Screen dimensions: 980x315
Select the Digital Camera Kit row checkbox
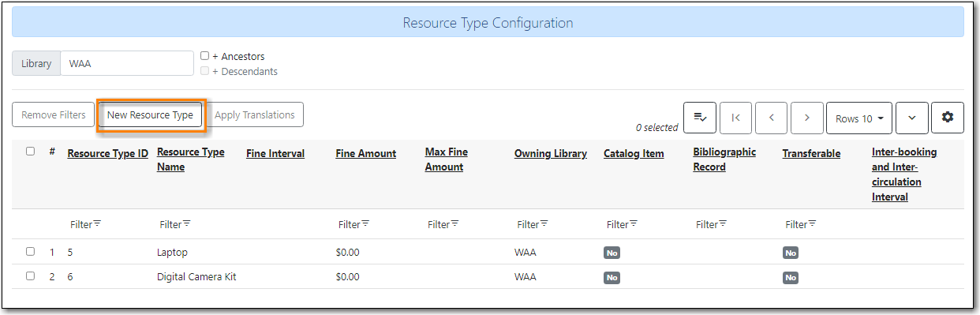tap(30, 276)
